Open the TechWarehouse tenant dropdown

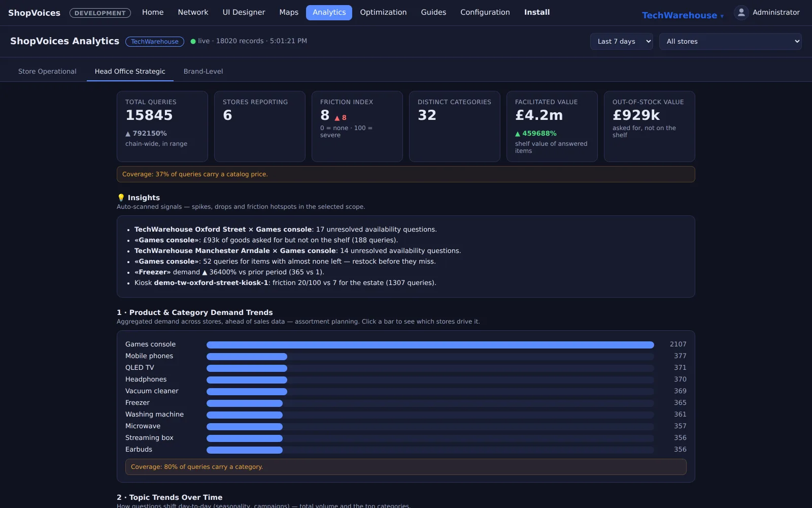683,15
